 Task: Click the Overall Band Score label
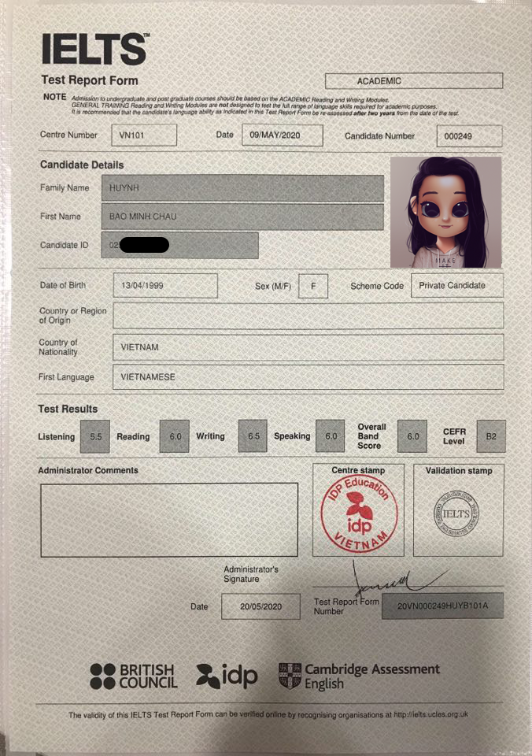pos(371,436)
